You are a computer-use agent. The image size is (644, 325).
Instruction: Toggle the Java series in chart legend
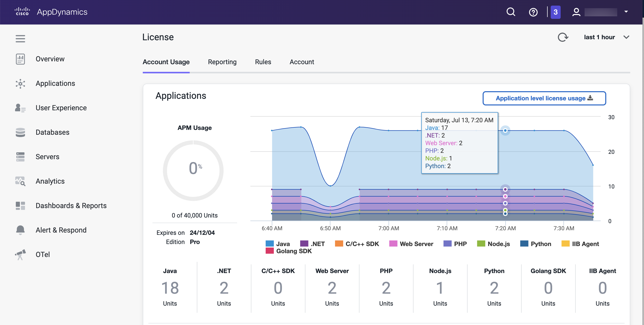pos(278,244)
